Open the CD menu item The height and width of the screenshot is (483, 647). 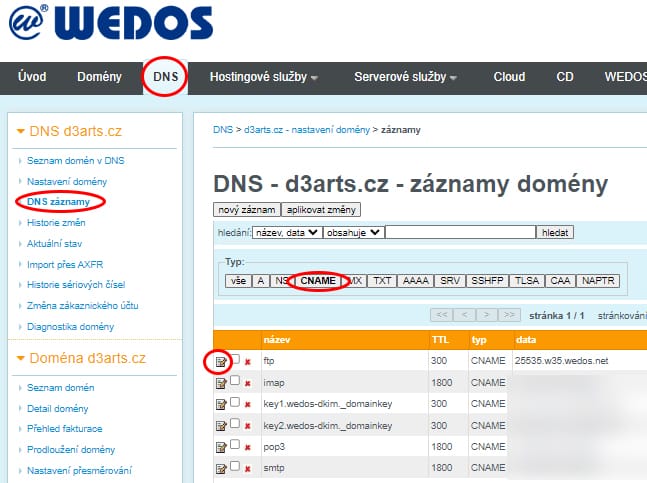coord(564,77)
